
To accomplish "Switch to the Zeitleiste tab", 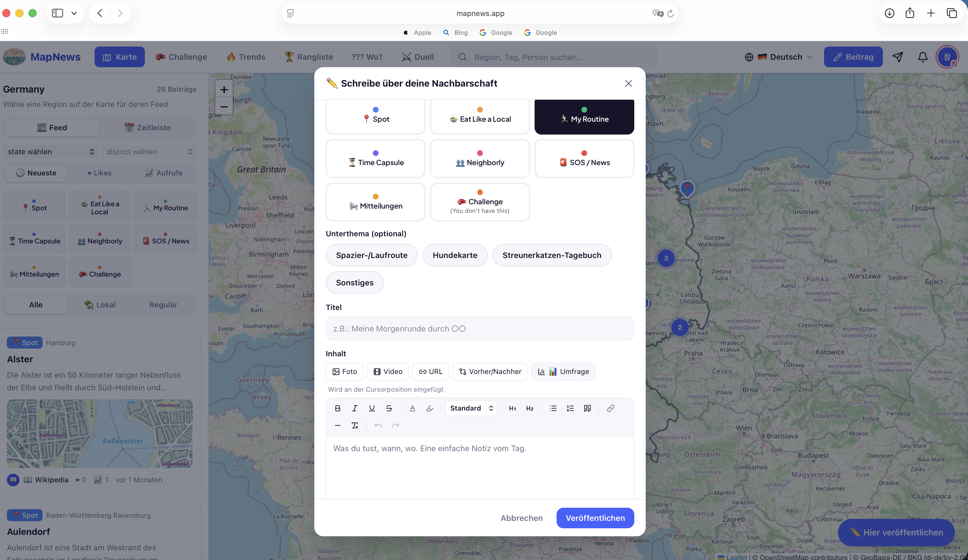I will tap(147, 127).
